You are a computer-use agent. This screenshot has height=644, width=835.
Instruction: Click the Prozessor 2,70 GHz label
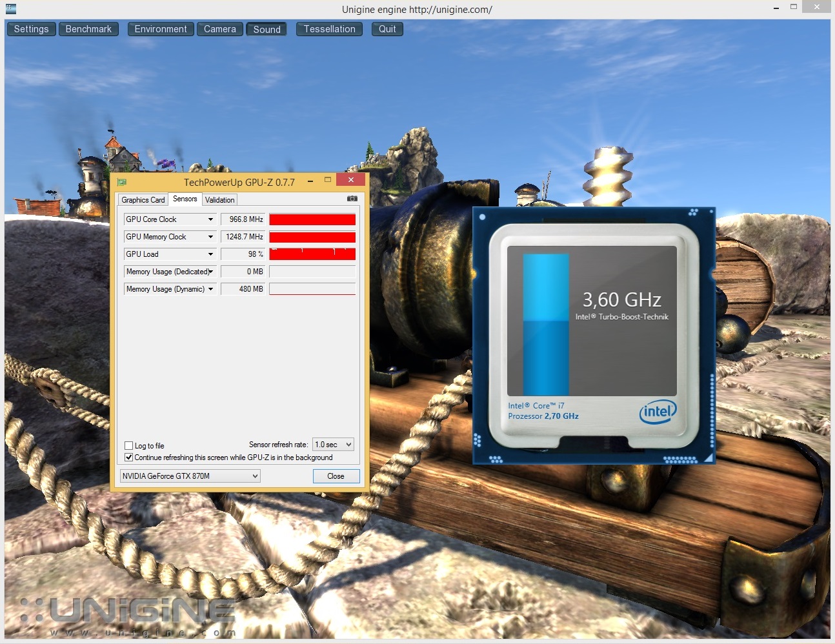point(543,416)
